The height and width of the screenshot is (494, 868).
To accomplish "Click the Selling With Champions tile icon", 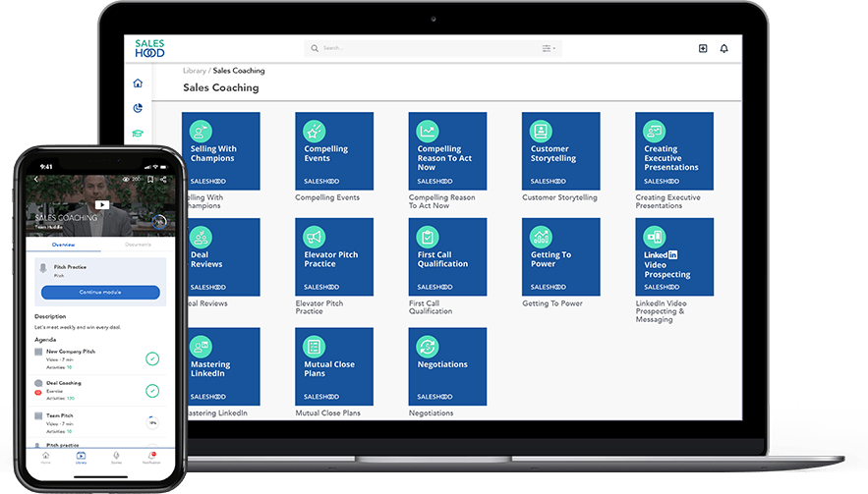I will click(x=201, y=131).
